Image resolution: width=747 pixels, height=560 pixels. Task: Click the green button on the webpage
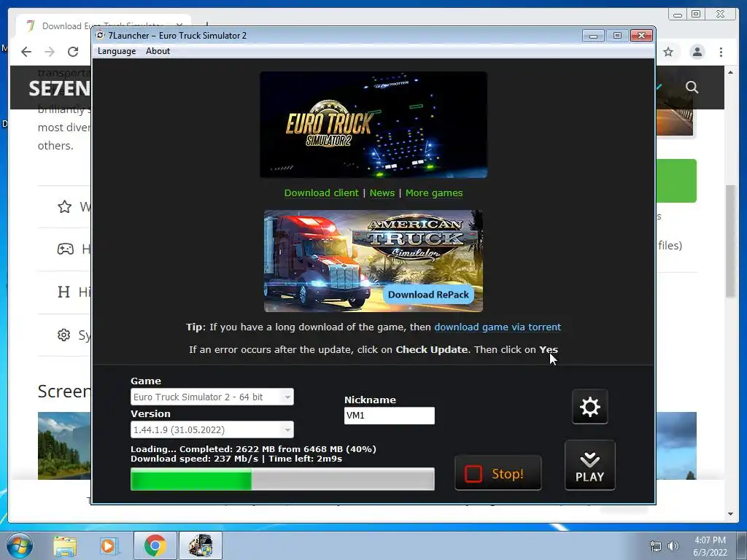[x=676, y=181]
